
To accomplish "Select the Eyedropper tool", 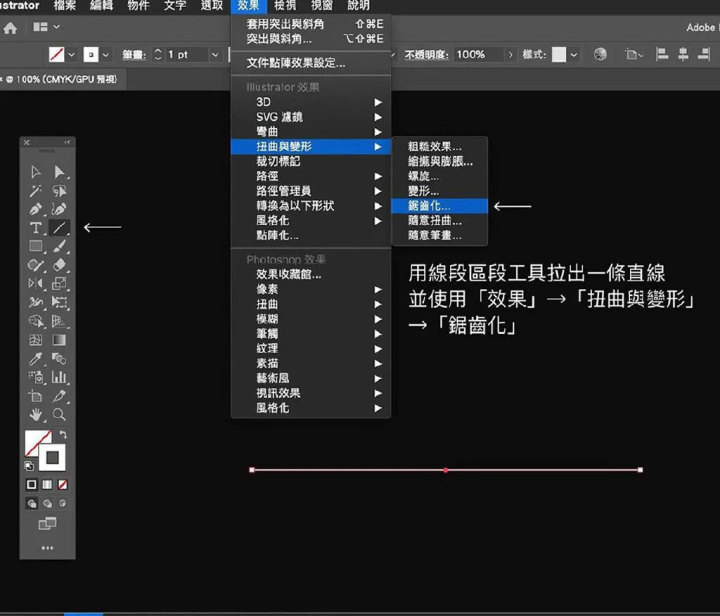I will coord(35,358).
